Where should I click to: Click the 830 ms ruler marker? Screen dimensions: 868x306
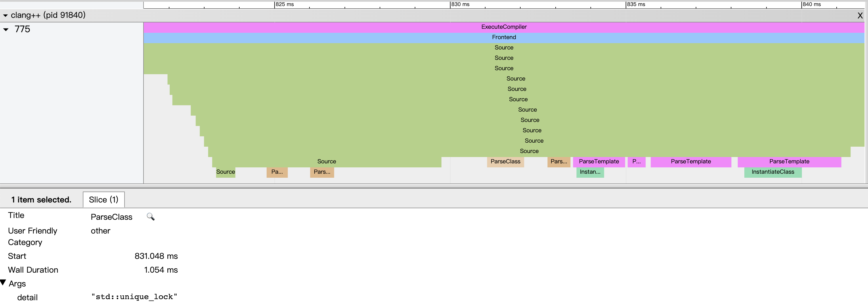coord(460,4)
